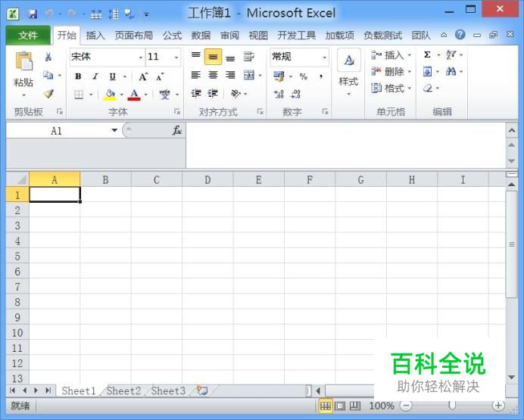Click the text orientation icon
Image resolution: width=524 pixels, height=420 pixels.
[235, 94]
